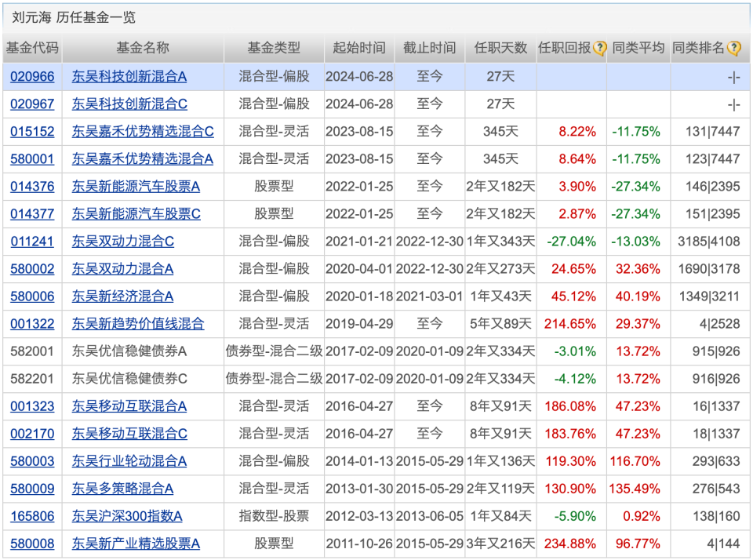Open 东吴嘉禾优势精选混合C fund page
Image resolution: width=753 pixels, height=560 pixels.
click(143, 131)
